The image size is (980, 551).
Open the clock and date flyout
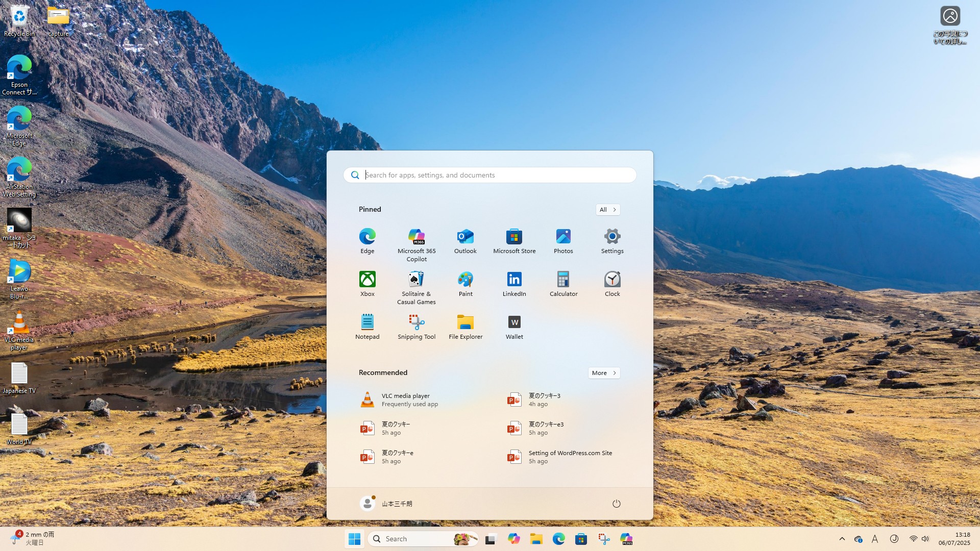tap(954, 539)
